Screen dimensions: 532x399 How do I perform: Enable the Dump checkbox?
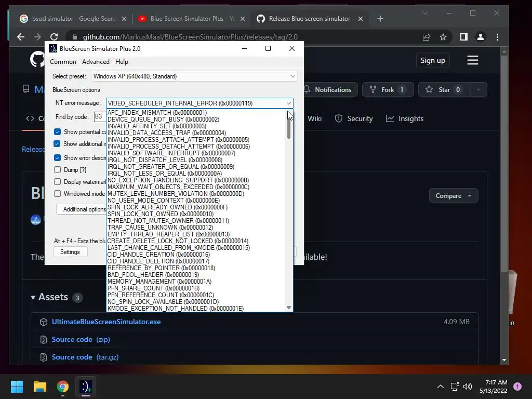click(x=57, y=170)
